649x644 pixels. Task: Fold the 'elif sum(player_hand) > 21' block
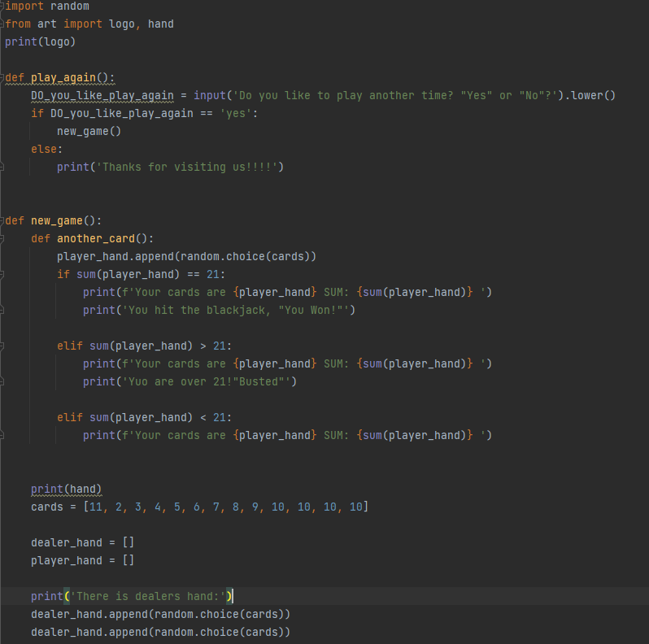[x=2, y=346]
